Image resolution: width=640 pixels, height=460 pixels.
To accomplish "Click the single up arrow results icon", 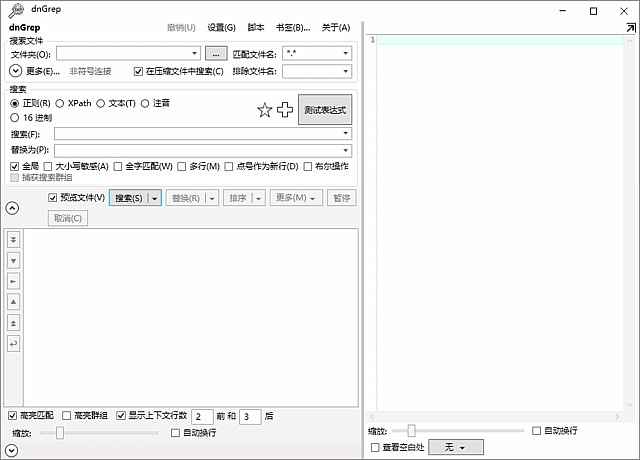I will (13, 302).
